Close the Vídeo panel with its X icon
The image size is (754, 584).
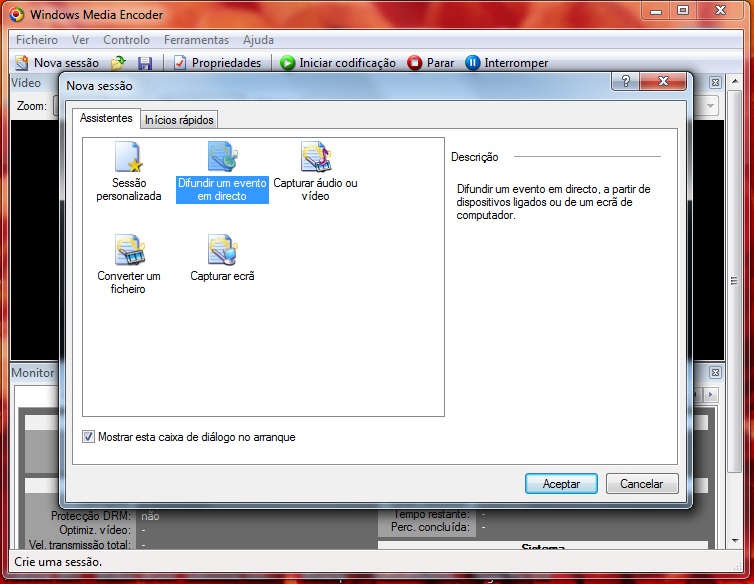pos(716,82)
